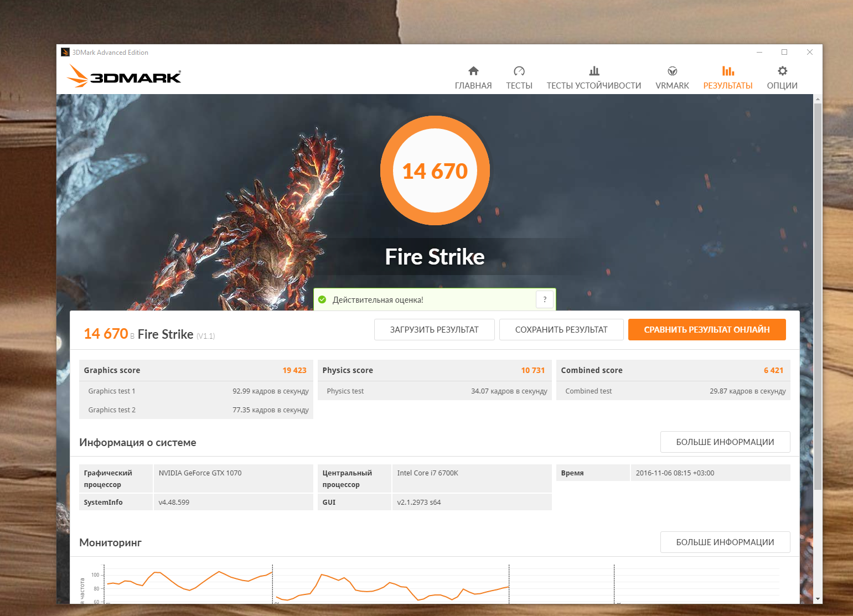Viewport: 853px width, 616px height.
Task: Click the green valid score checkmark icon
Action: click(x=322, y=299)
